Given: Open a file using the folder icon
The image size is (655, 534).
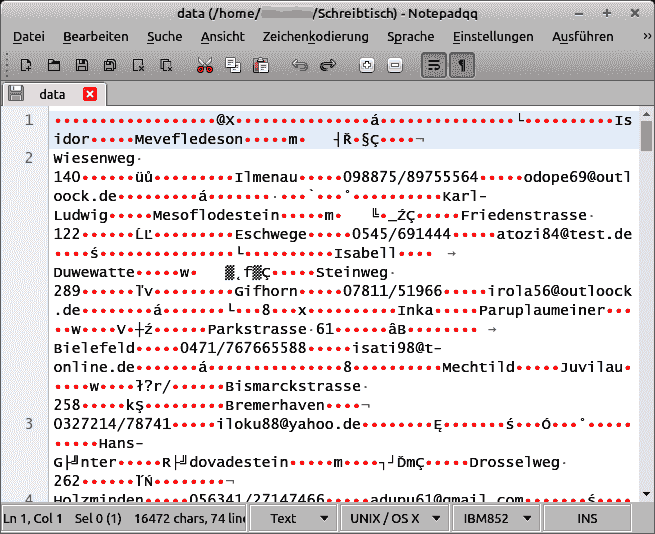Looking at the screenshot, I should pyautogui.click(x=54, y=65).
